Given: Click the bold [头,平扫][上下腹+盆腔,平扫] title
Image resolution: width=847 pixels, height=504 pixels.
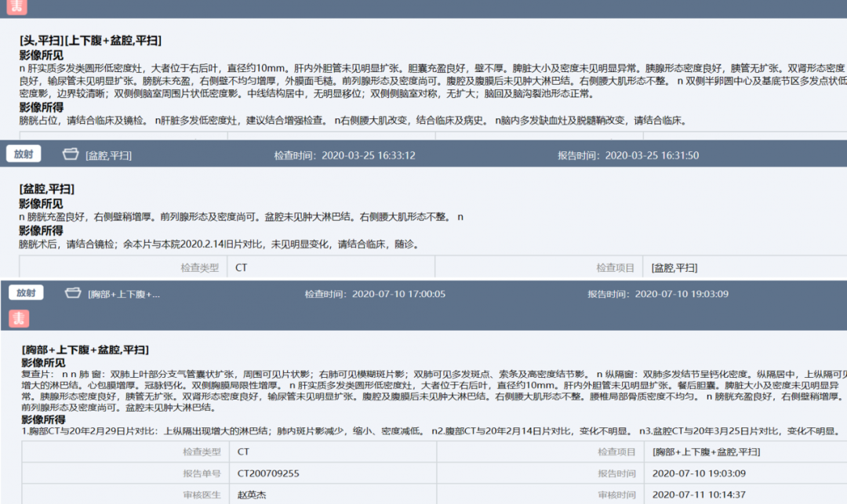Looking at the screenshot, I should [91, 41].
